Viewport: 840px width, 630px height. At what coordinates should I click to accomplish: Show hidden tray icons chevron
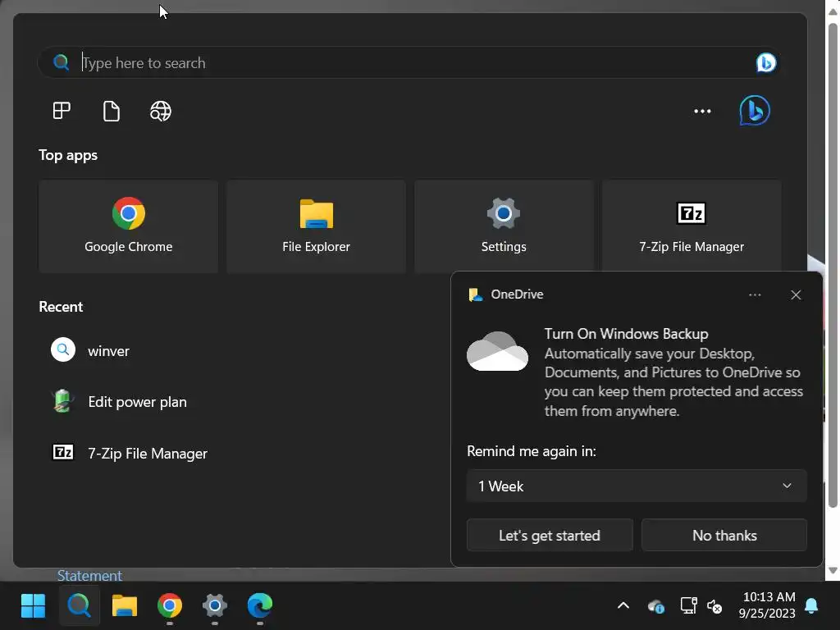point(623,605)
